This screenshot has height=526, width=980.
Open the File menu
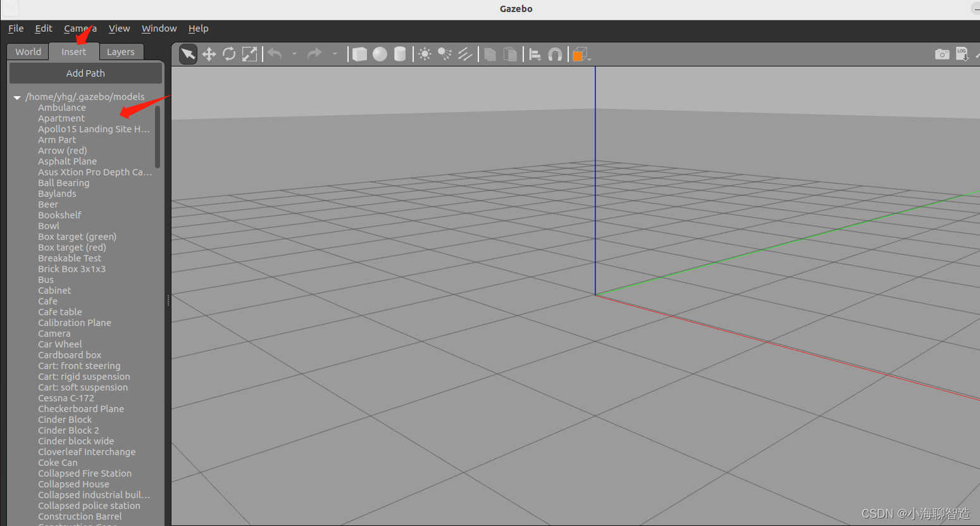(16, 28)
